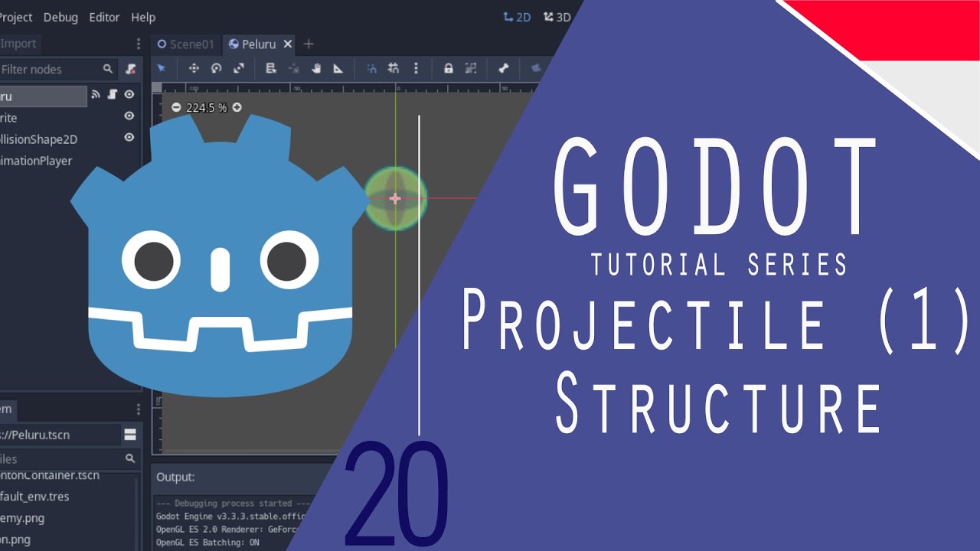This screenshot has height=551, width=980.
Task: Close the Peluru scene tab
Action: pos(288,44)
